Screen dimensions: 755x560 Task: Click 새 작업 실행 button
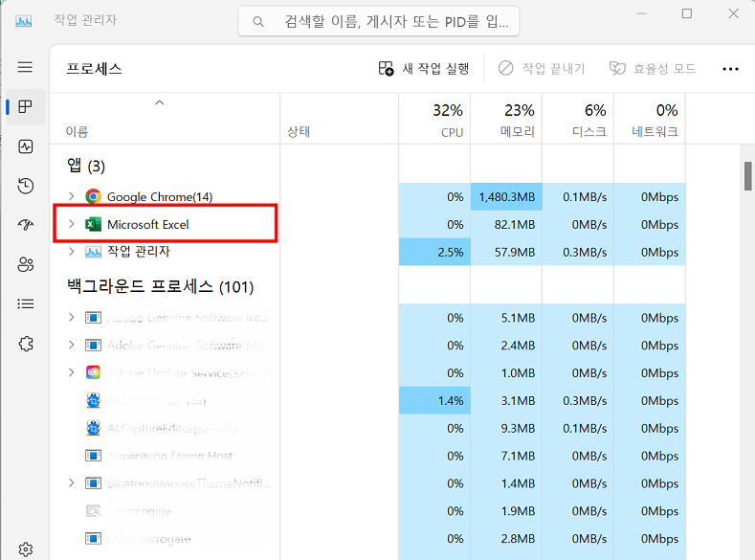click(x=424, y=69)
